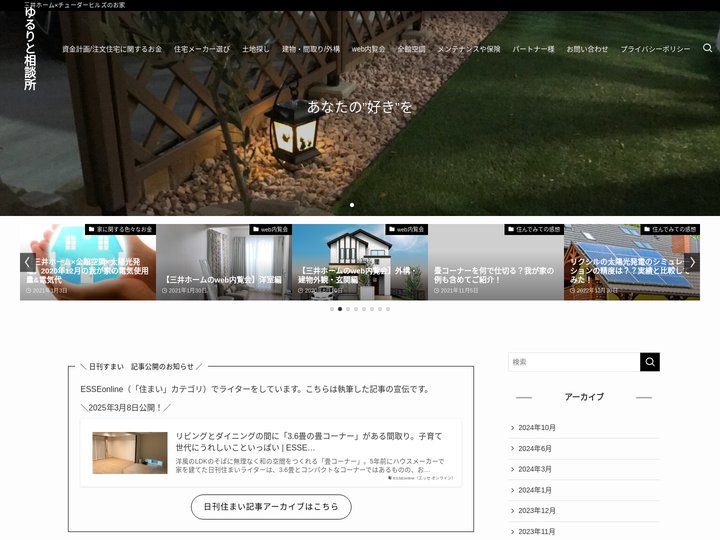Open お問い合わせ menu item
720x540 pixels.
click(587, 49)
